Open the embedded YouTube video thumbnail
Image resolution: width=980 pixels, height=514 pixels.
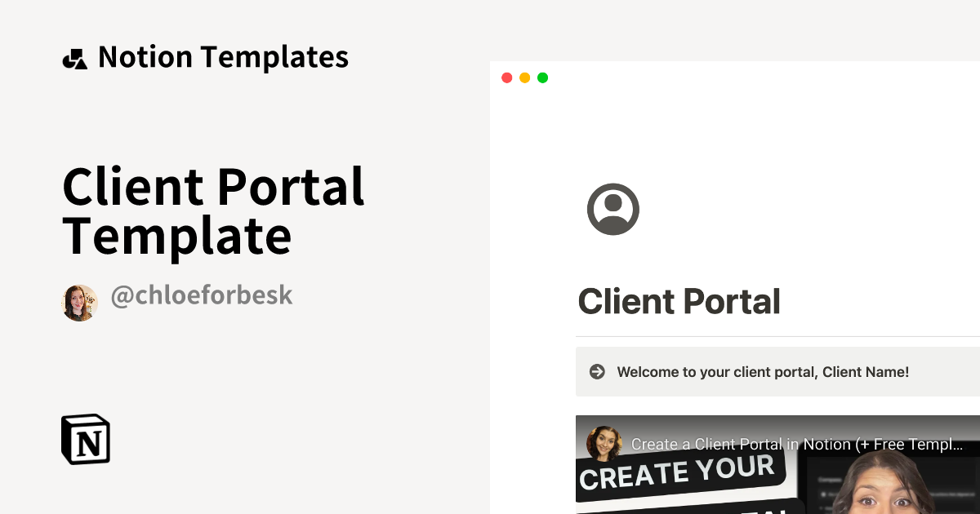click(x=777, y=465)
